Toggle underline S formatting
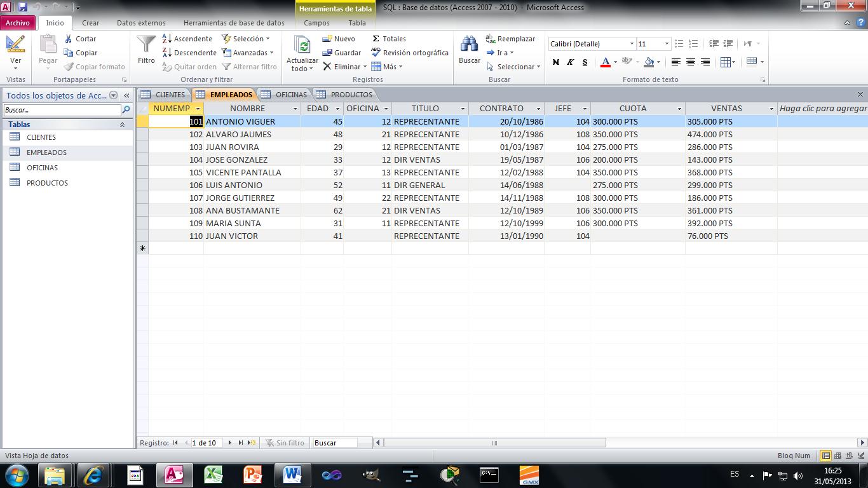 coord(585,62)
